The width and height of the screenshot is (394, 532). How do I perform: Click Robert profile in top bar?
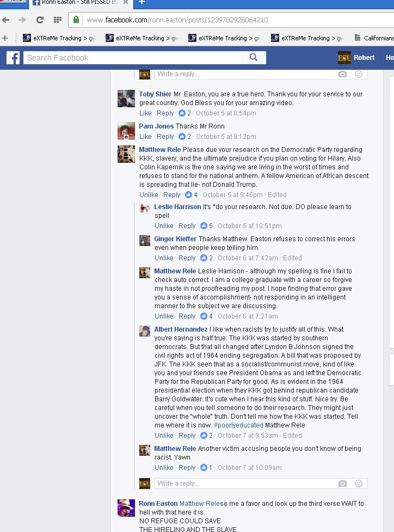point(356,58)
